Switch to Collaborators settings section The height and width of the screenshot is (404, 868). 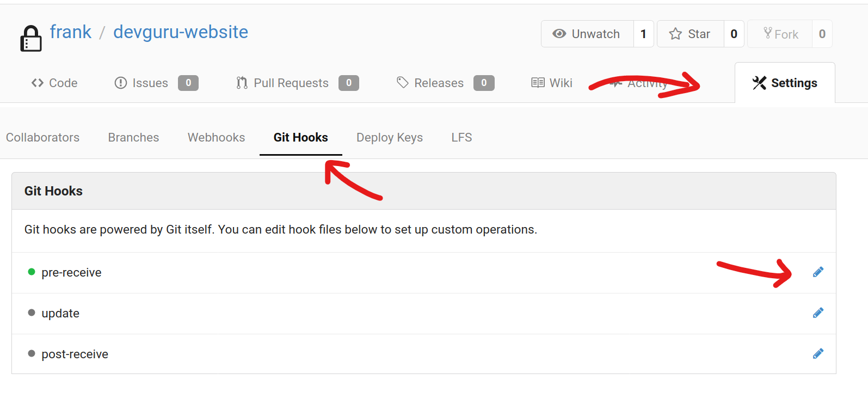(42, 137)
